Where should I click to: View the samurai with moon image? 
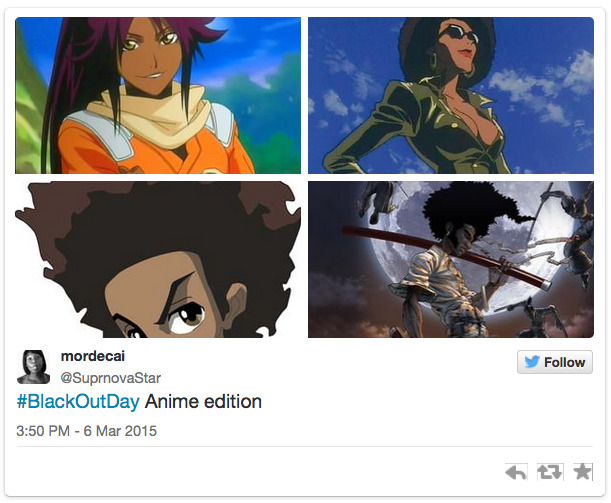(x=451, y=259)
